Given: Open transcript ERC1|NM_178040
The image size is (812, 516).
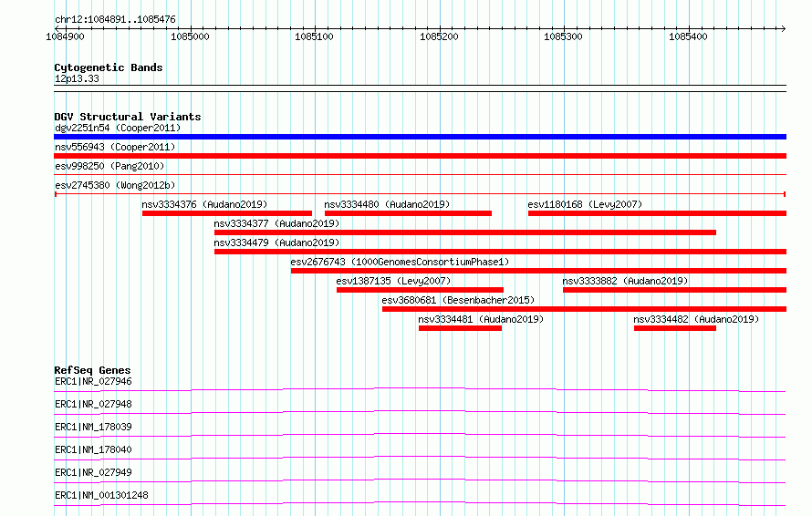Looking at the screenshot, I should point(93,449).
